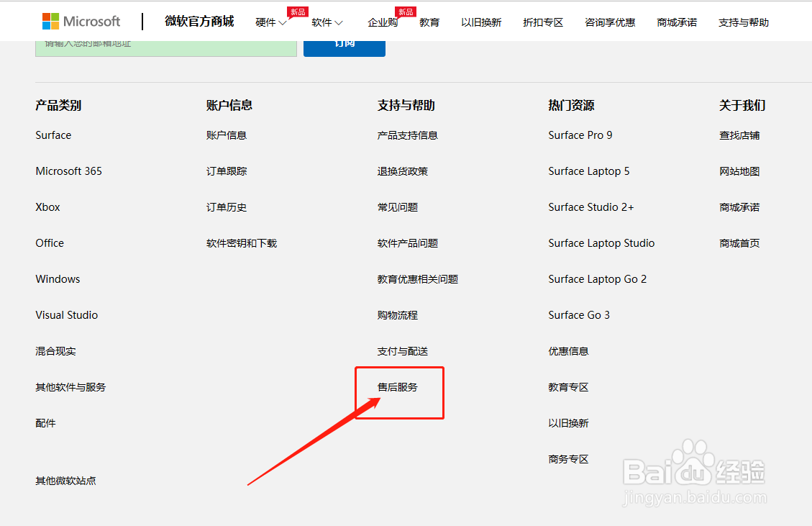Expand the 软件 dropdown menu
This screenshot has height=526, width=812.
click(327, 22)
